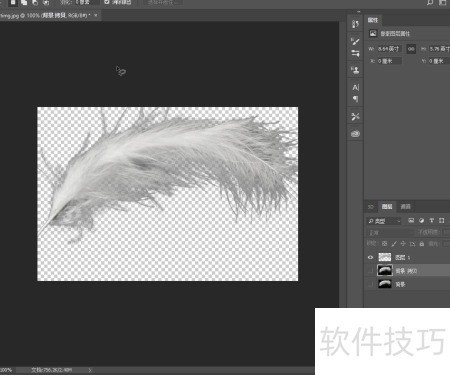Show the selected background copy layer
The height and width of the screenshot is (375, 450).
coord(370,271)
